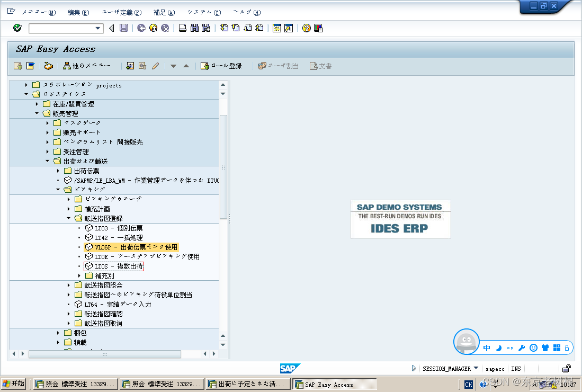Image resolution: width=582 pixels, height=392 pixels.
Task: Open the システム(Y) menu
Action: pos(204,12)
